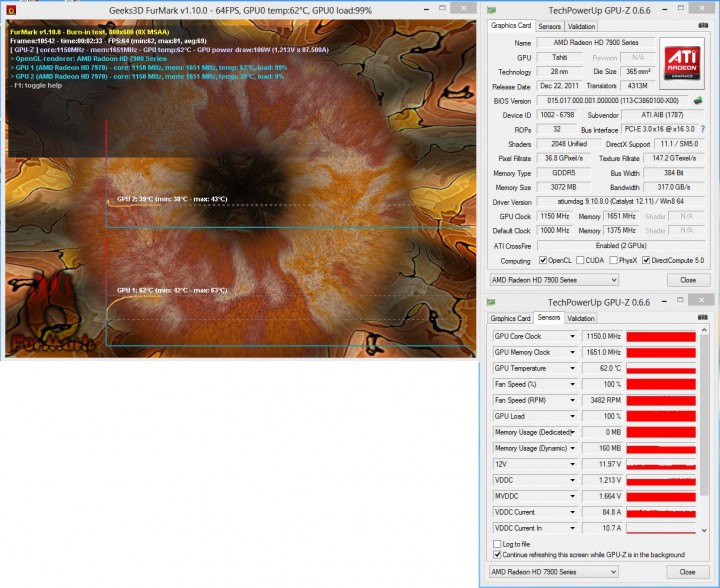
Task: Expand the Memory Usage (Dedicated) dropdown
Action: 573,432
